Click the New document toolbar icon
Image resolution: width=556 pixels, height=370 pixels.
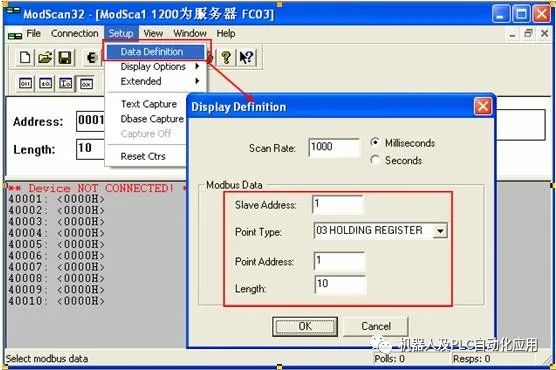pos(25,57)
